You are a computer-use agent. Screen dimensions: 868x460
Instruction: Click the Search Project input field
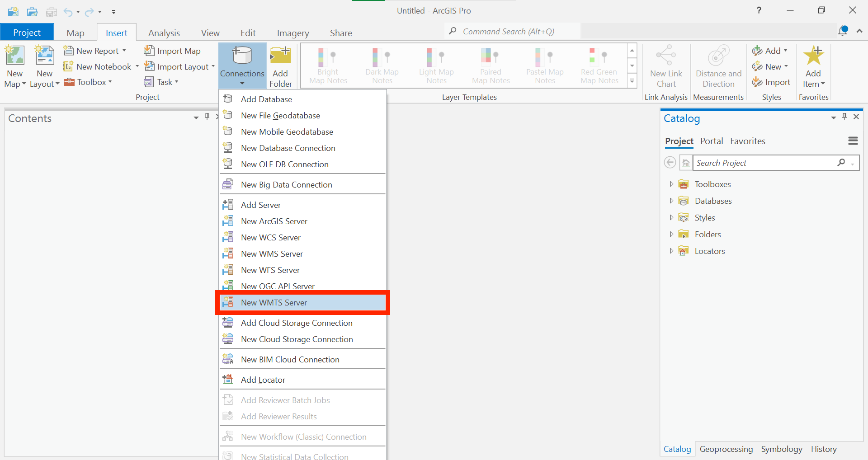pos(764,163)
